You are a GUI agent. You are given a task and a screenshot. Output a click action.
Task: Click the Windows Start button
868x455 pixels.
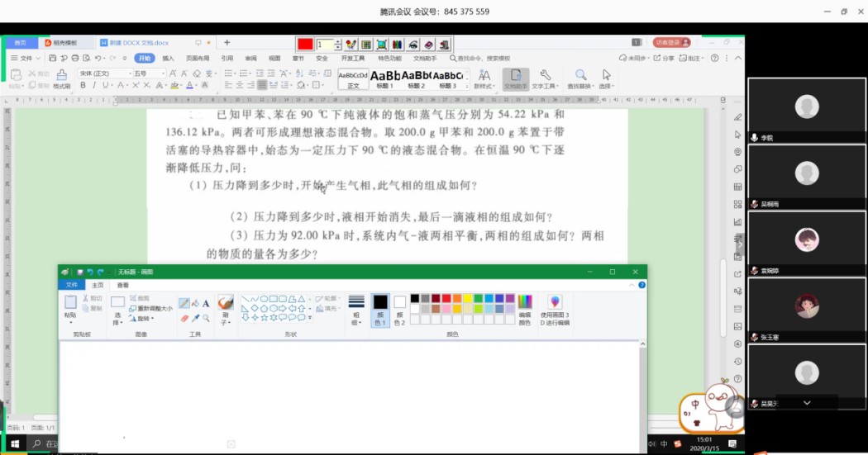(x=14, y=444)
